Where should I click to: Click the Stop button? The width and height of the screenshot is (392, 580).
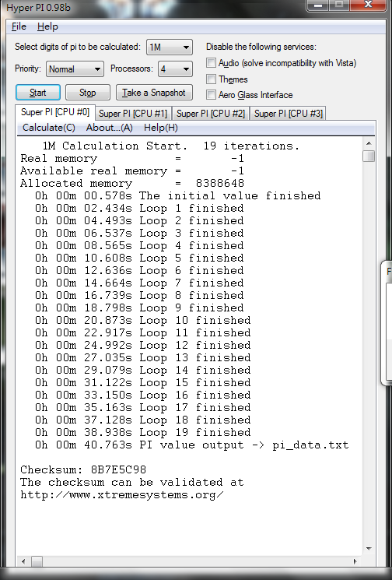pyautogui.click(x=88, y=93)
